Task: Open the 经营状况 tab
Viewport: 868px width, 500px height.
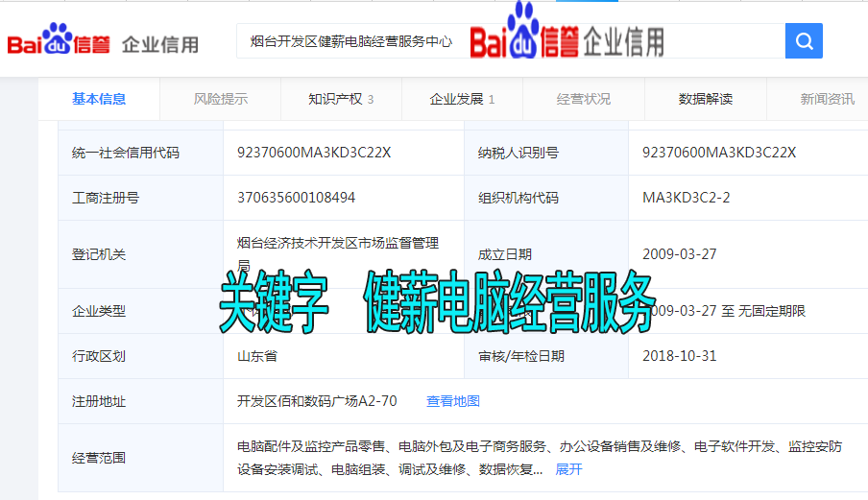Action: click(x=583, y=99)
